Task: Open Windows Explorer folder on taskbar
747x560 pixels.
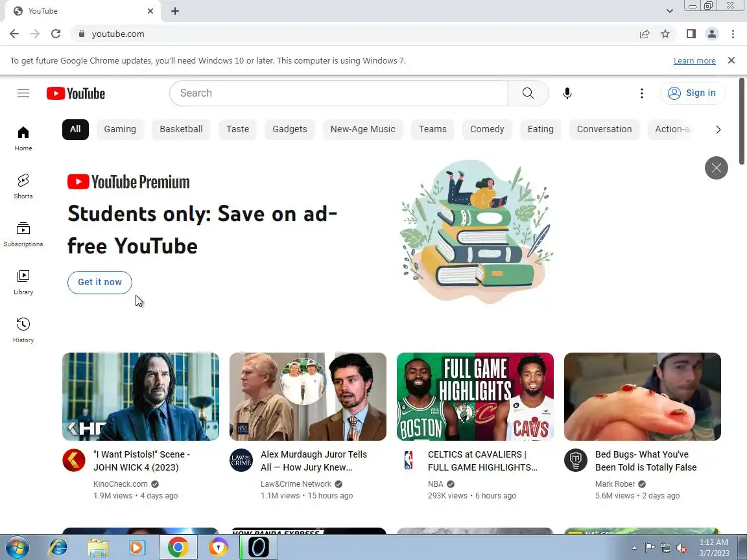Action: tap(98, 548)
